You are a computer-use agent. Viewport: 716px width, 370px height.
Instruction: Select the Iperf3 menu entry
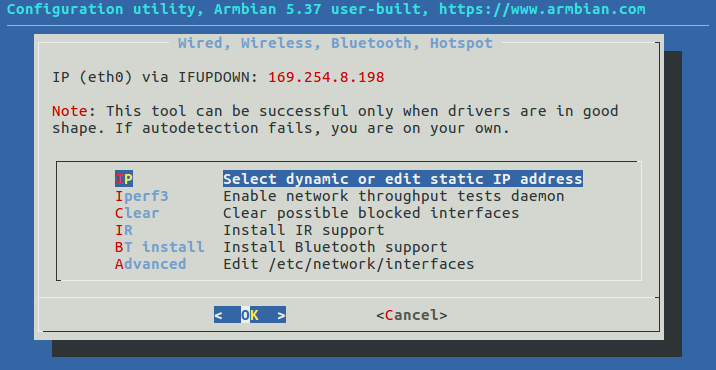coord(142,196)
